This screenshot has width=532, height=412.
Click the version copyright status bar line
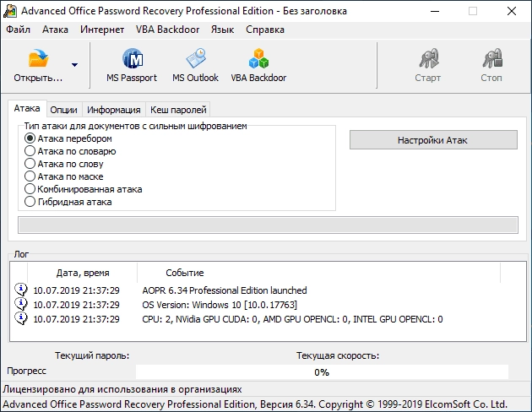[255, 404]
